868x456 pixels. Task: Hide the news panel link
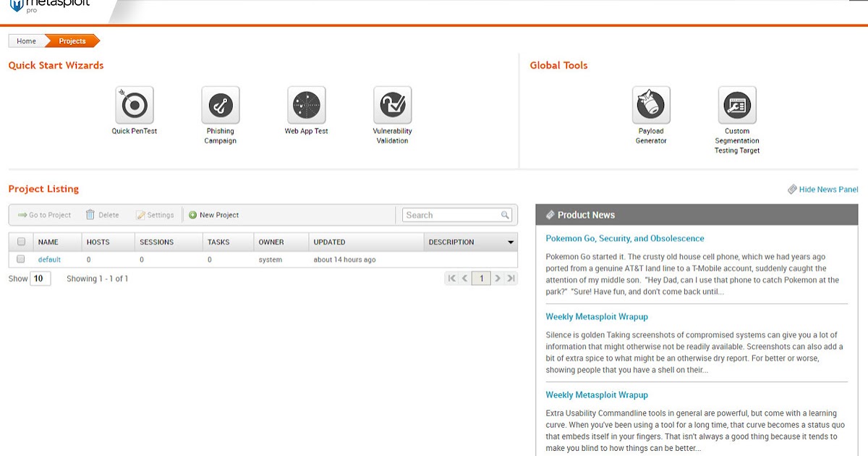828,190
